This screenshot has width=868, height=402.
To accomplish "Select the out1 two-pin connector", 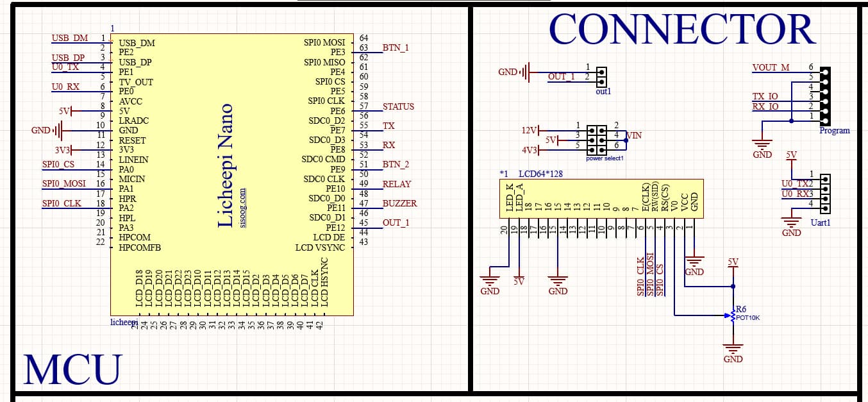I will [x=601, y=77].
